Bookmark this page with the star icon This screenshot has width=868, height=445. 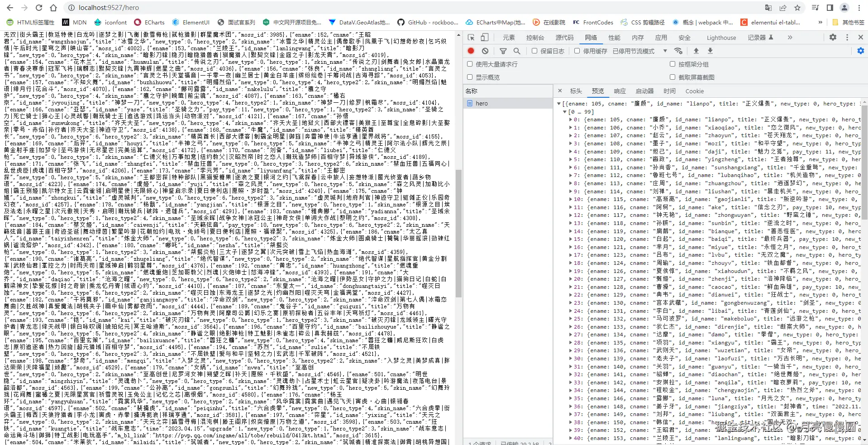click(797, 8)
